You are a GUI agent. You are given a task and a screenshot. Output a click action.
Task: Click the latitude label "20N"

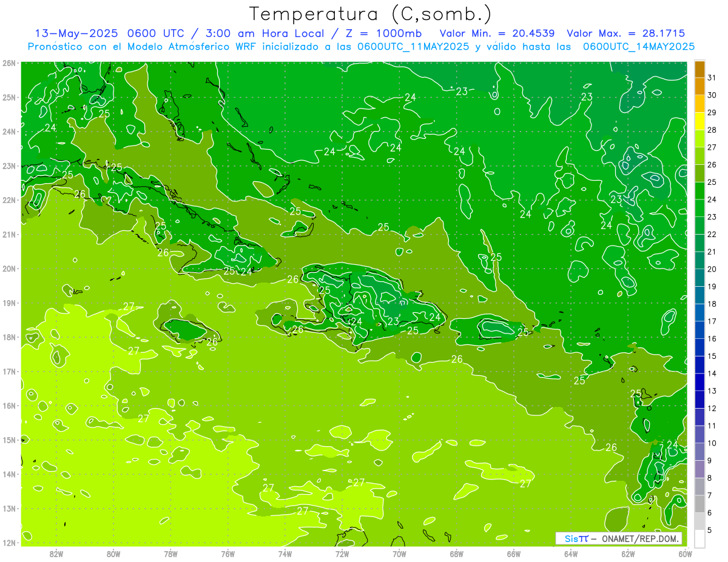[9, 269]
